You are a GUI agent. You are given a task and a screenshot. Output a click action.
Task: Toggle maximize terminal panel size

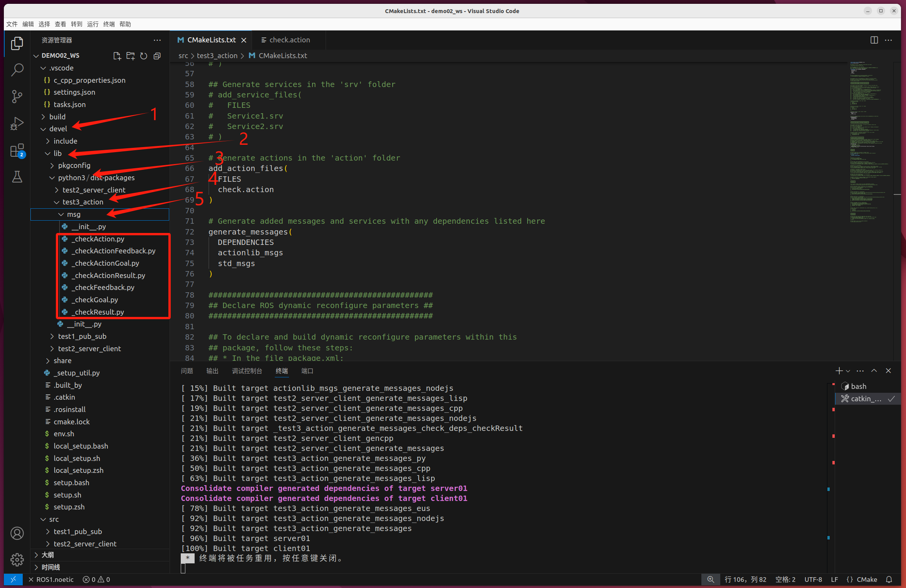(x=874, y=370)
